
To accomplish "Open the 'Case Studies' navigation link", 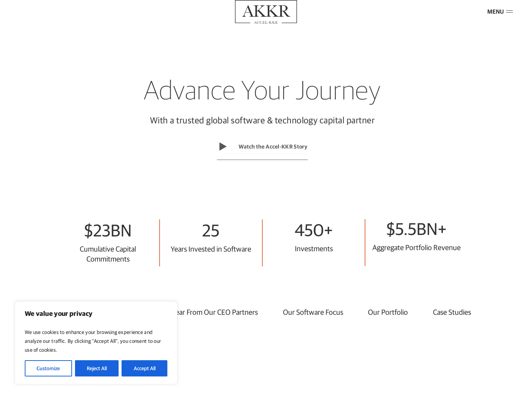I will pyautogui.click(x=452, y=312).
